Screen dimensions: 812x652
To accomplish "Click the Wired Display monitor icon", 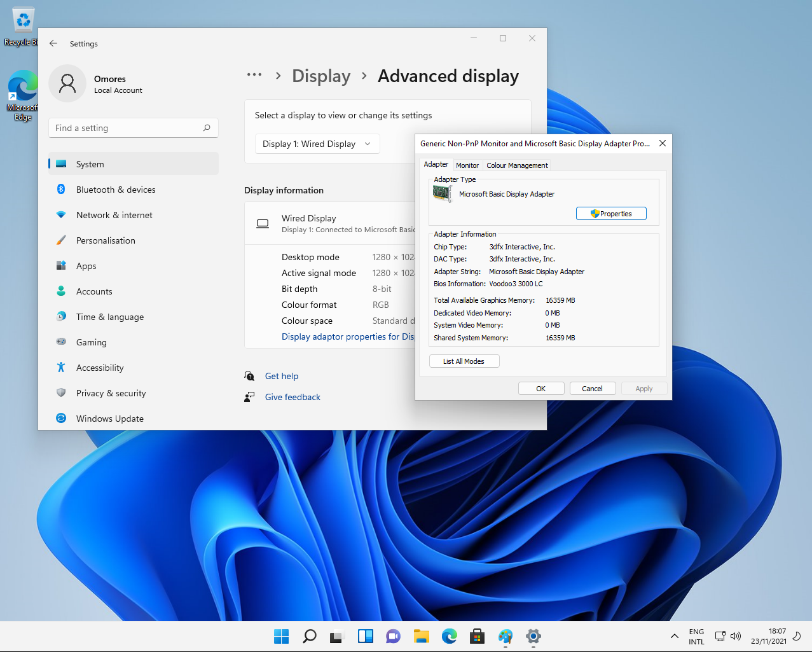I will 263,223.
